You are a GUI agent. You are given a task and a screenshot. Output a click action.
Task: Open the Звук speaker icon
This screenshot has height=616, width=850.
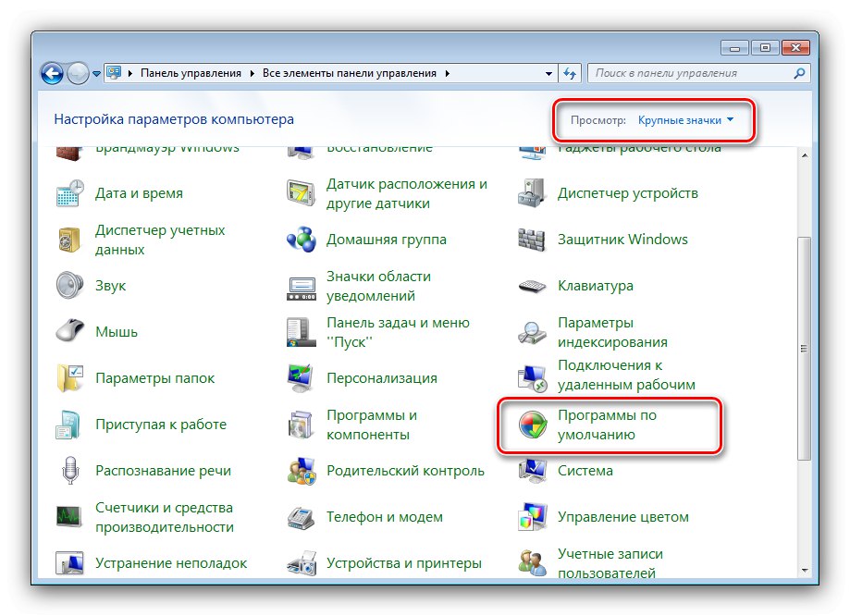69,285
